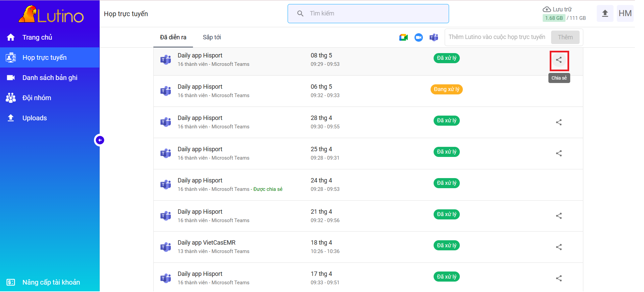Click Teams icon of 08 thg 5 meeting
Screen dimensions: 644x292
pos(165,60)
